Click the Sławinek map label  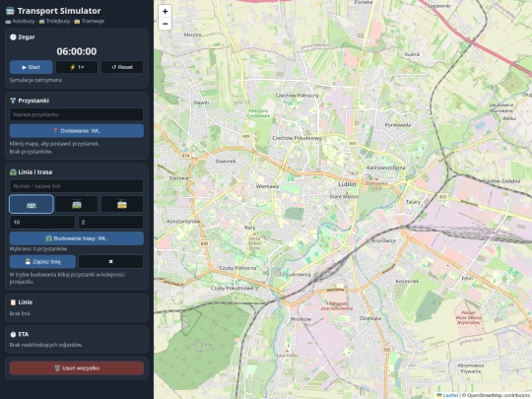pyautogui.click(x=226, y=162)
